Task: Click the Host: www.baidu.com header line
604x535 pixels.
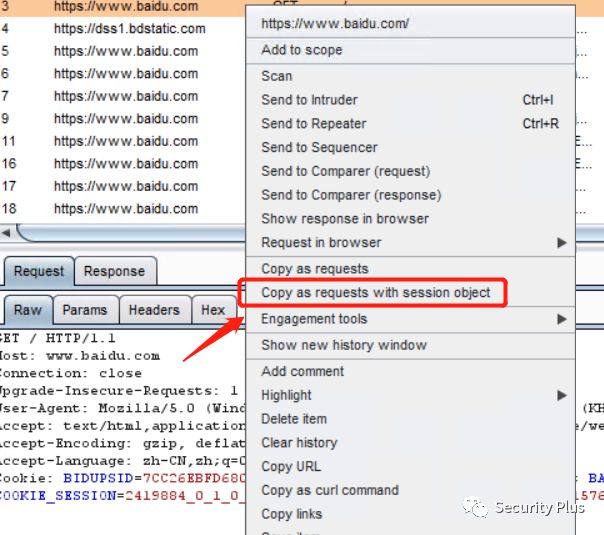Action: click(x=80, y=356)
